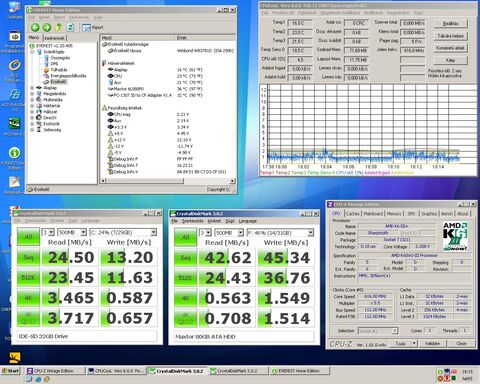
Task: Click 512K button in left CrystalDiskMark
Action: point(28,277)
